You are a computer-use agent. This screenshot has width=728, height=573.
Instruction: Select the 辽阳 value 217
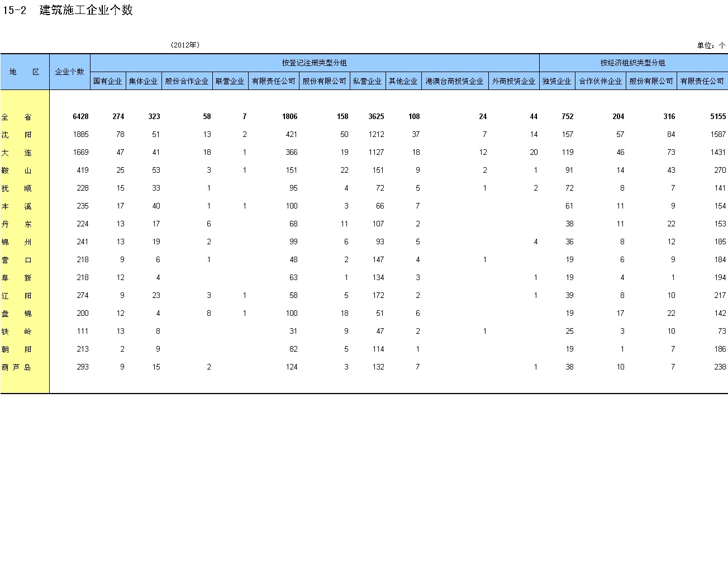[720, 295]
